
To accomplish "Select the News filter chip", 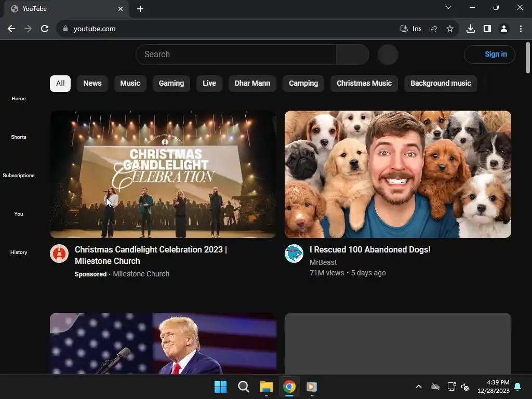I will (92, 84).
